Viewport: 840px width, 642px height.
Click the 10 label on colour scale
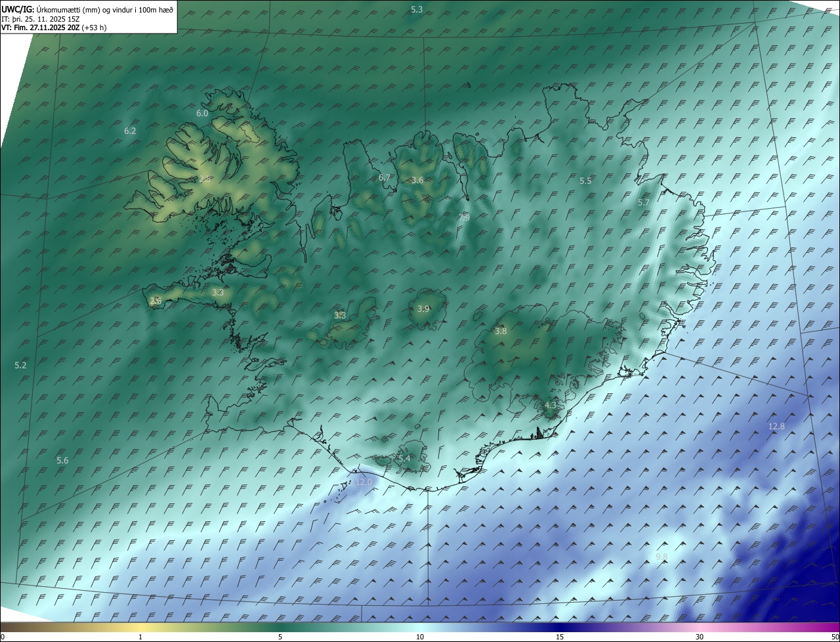(x=420, y=637)
